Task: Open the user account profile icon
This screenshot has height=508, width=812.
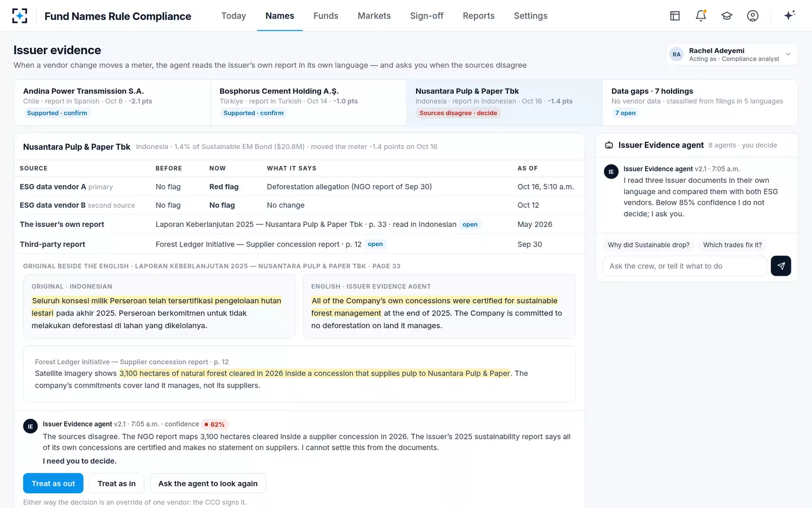Action: 753,16
